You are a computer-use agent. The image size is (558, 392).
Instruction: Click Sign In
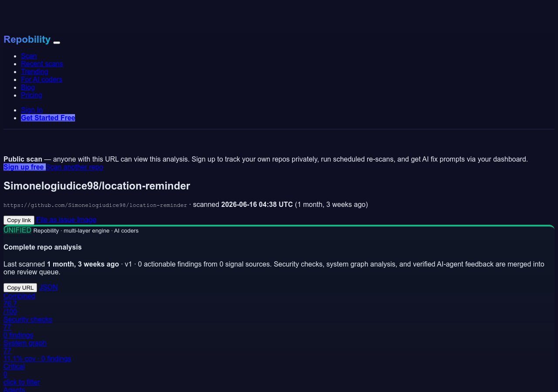click(32, 110)
